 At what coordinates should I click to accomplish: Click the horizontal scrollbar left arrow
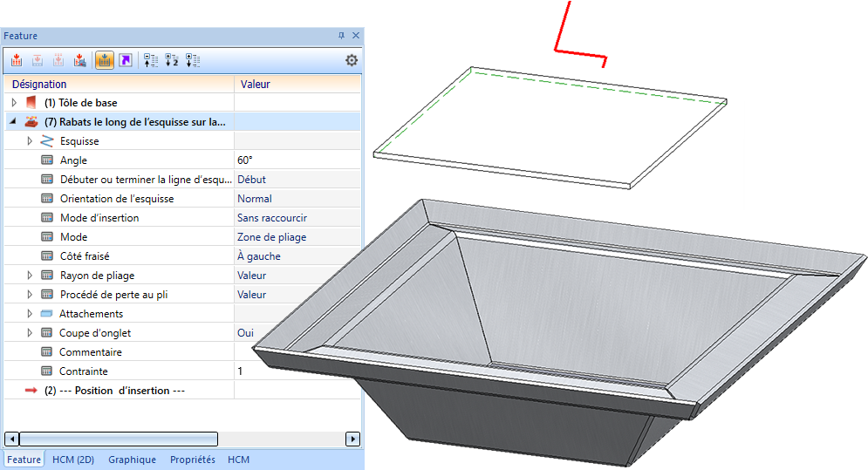(x=11, y=439)
